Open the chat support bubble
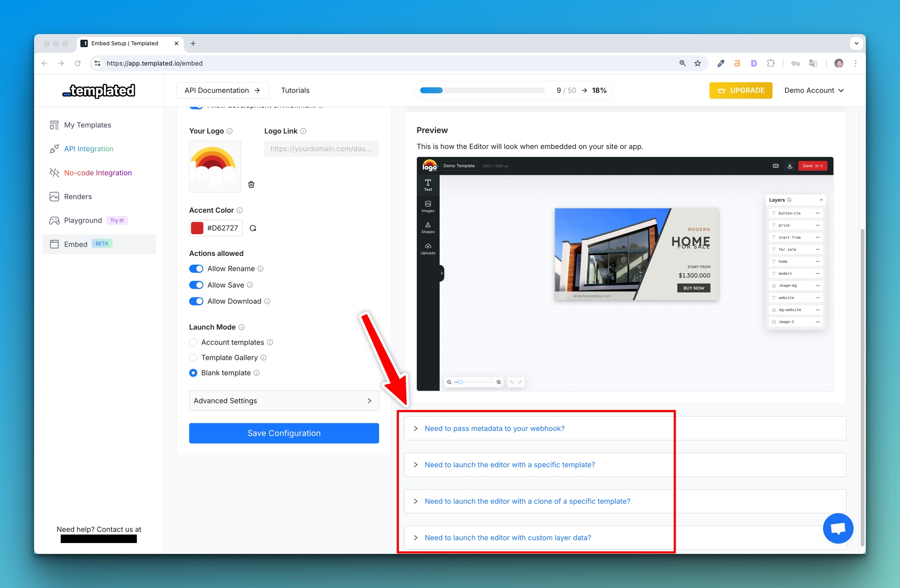Viewport: 900px width, 588px height. click(838, 528)
